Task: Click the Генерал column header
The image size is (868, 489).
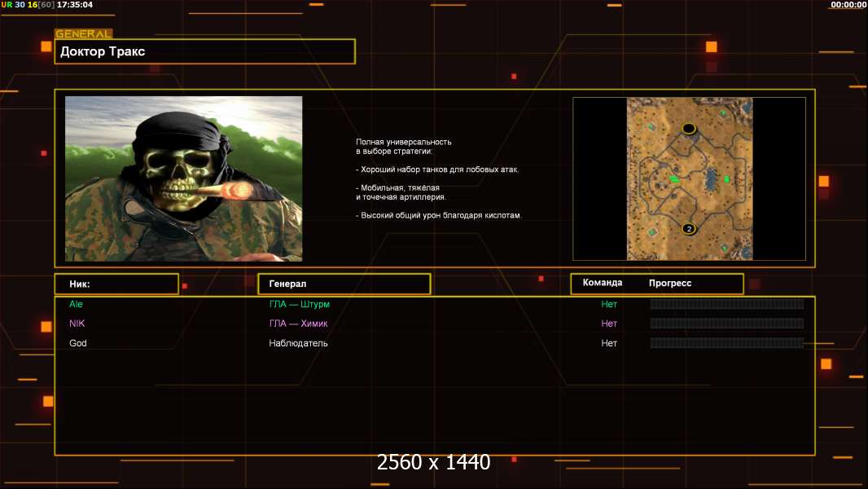Action: (344, 284)
